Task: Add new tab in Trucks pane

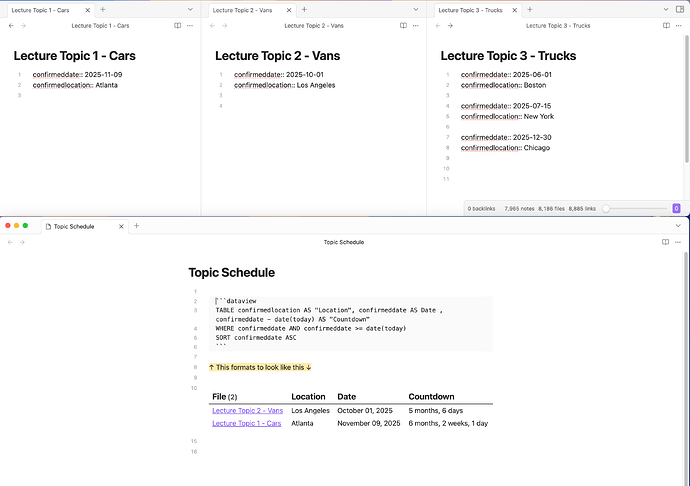Action: (x=530, y=10)
